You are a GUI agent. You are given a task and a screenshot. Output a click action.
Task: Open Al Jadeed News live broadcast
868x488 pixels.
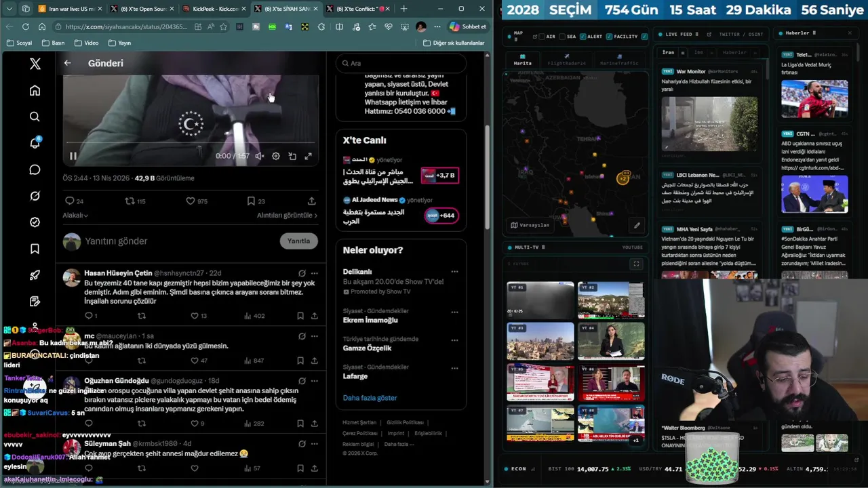coord(401,211)
